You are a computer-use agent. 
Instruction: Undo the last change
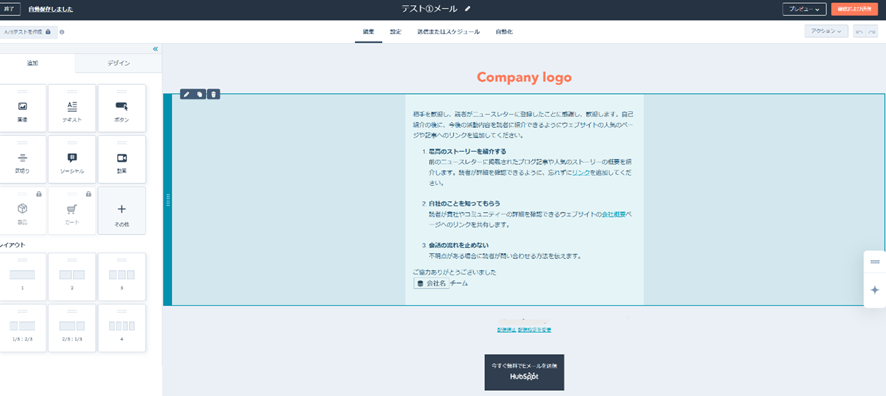(x=859, y=32)
